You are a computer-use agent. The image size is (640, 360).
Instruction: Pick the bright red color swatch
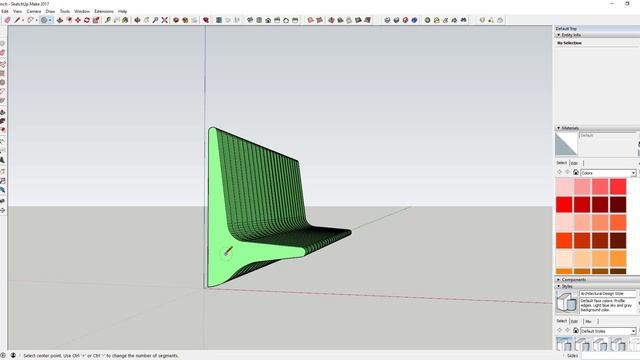coord(564,204)
